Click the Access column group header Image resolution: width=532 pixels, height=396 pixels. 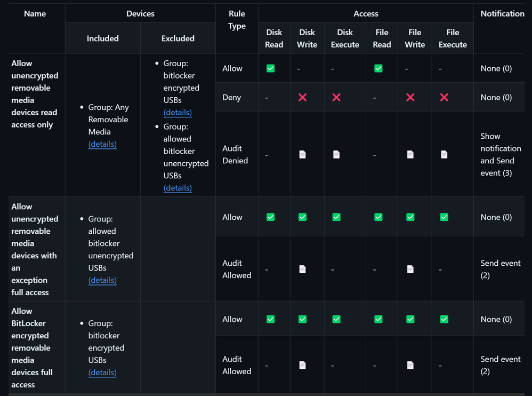coord(366,13)
